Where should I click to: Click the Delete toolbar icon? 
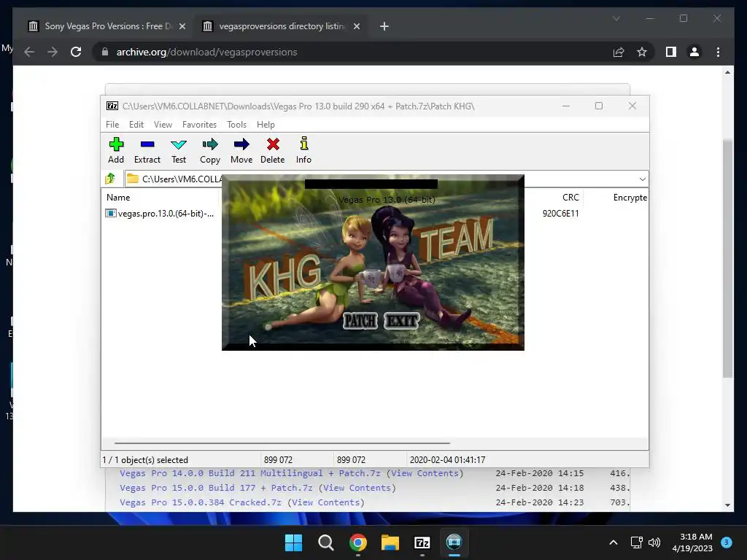[273, 150]
